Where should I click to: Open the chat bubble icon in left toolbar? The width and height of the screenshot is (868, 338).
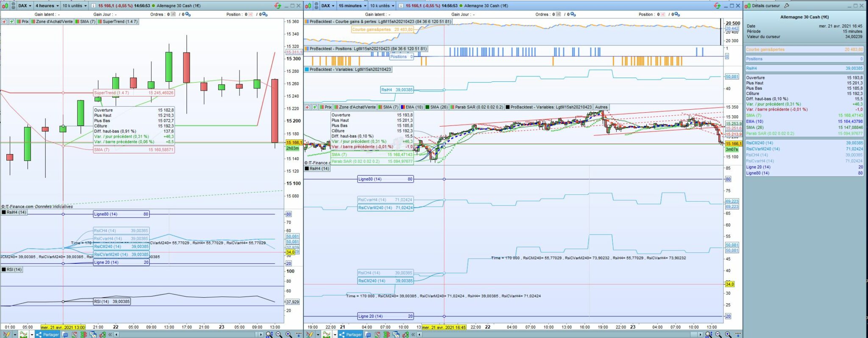tap(65, 335)
